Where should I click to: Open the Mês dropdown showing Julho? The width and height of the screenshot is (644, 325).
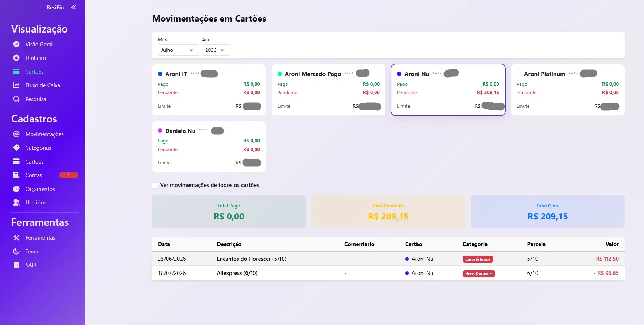click(x=178, y=50)
